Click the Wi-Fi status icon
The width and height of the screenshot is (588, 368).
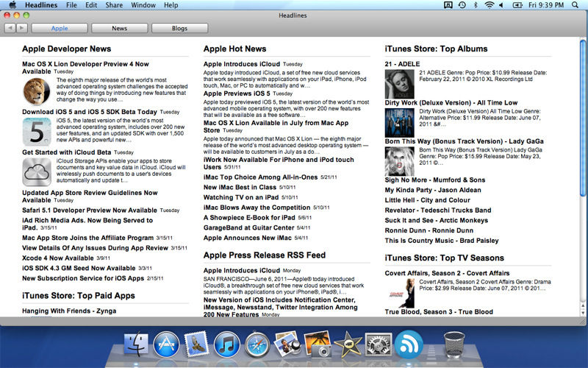(x=489, y=5)
